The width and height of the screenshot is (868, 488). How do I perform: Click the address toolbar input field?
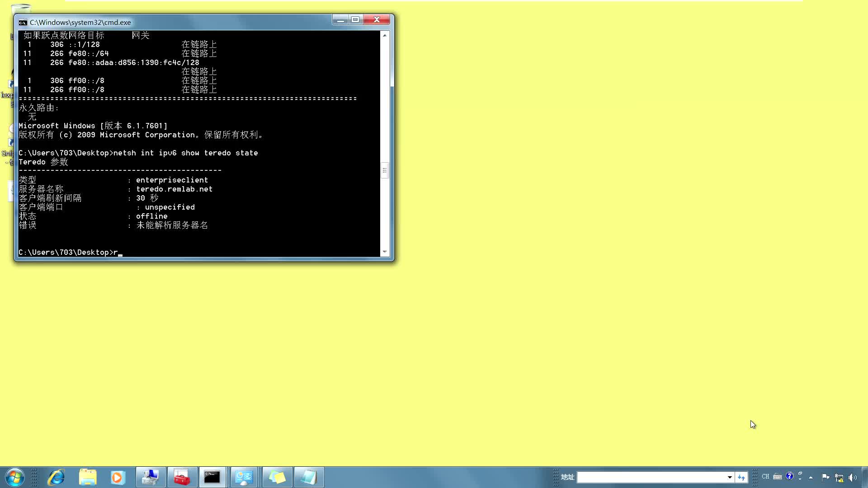click(651, 477)
